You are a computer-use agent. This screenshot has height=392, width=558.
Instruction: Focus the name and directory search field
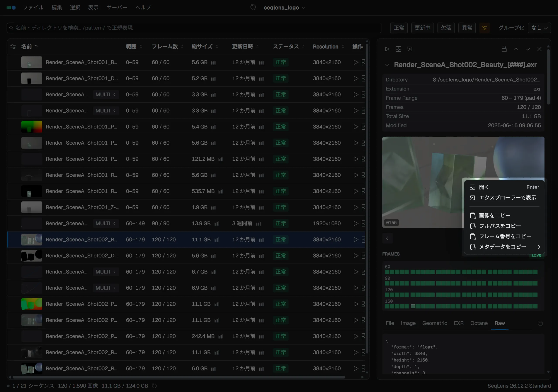pyautogui.click(x=194, y=28)
